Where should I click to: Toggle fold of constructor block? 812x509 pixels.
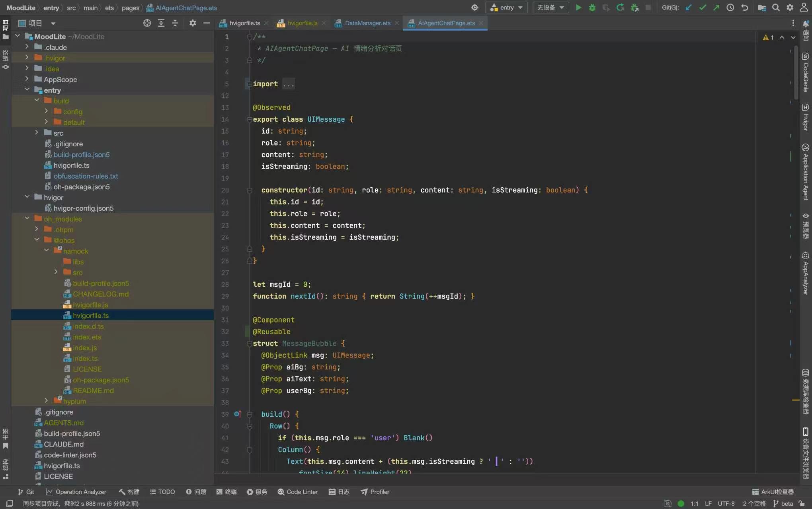point(250,190)
